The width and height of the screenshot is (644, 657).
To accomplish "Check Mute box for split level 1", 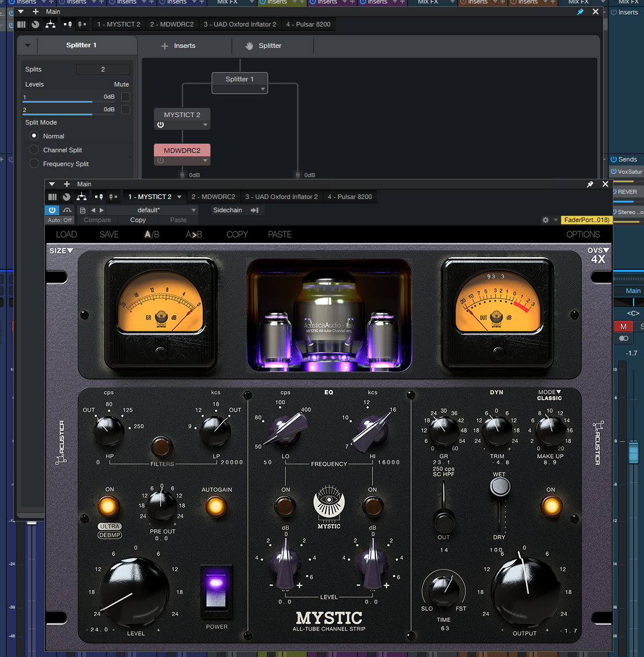I will (x=126, y=97).
